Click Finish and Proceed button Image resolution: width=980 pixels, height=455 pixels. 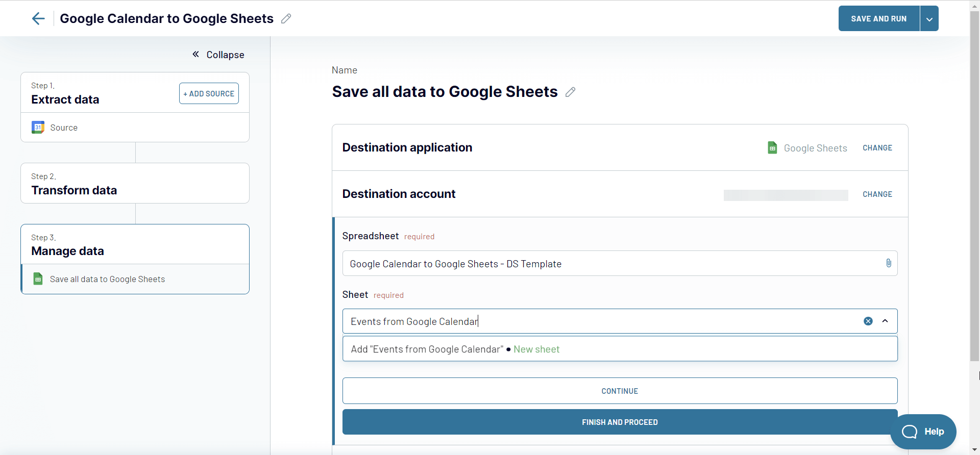620,422
